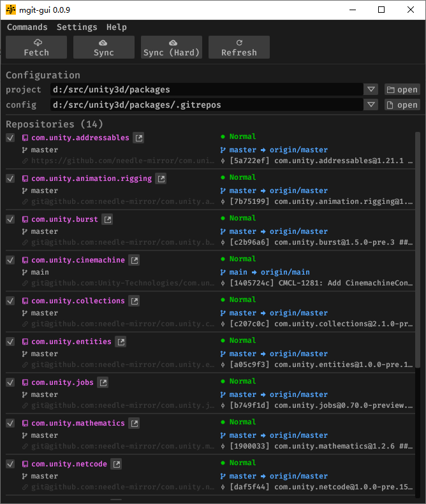
Task: Open com.unity.jobs external link icon
Action: tap(103, 383)
